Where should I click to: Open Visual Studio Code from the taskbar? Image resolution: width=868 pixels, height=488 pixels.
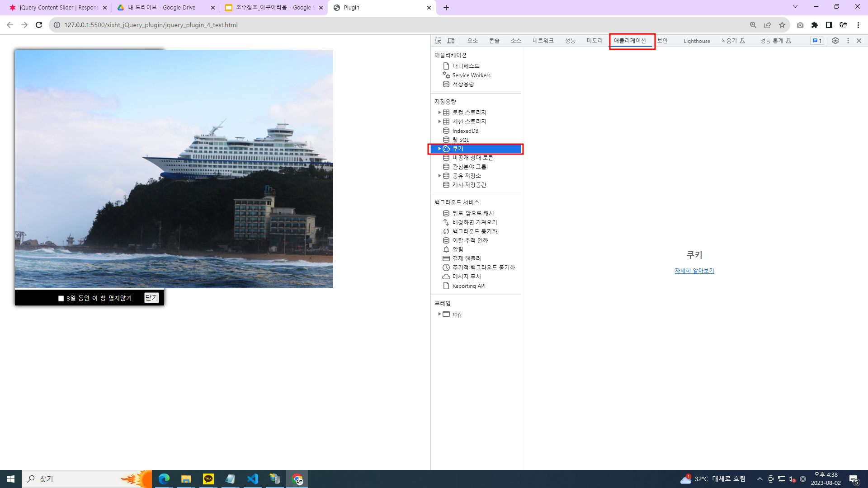(x=253, y=479)
